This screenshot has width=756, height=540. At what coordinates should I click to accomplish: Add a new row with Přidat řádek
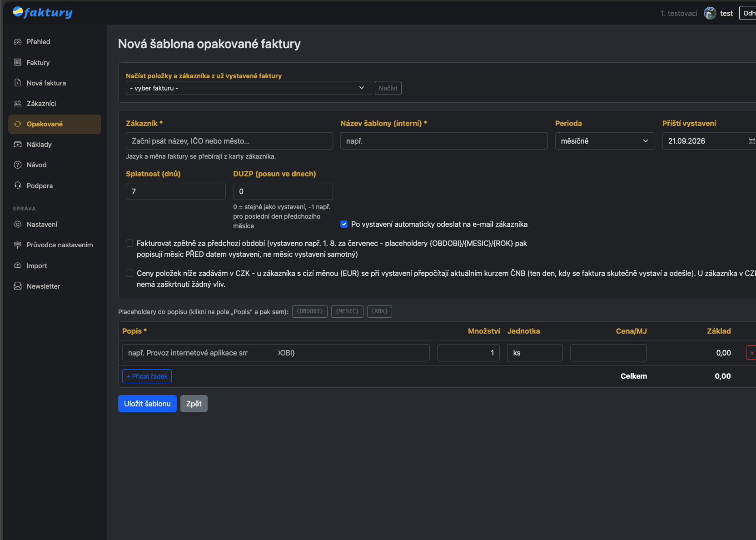coord(147,376)
